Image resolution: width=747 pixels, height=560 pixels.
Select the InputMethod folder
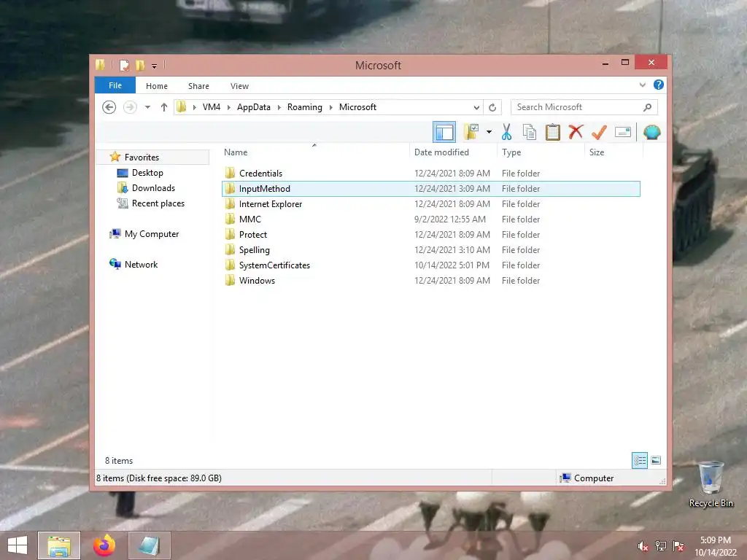430,189
